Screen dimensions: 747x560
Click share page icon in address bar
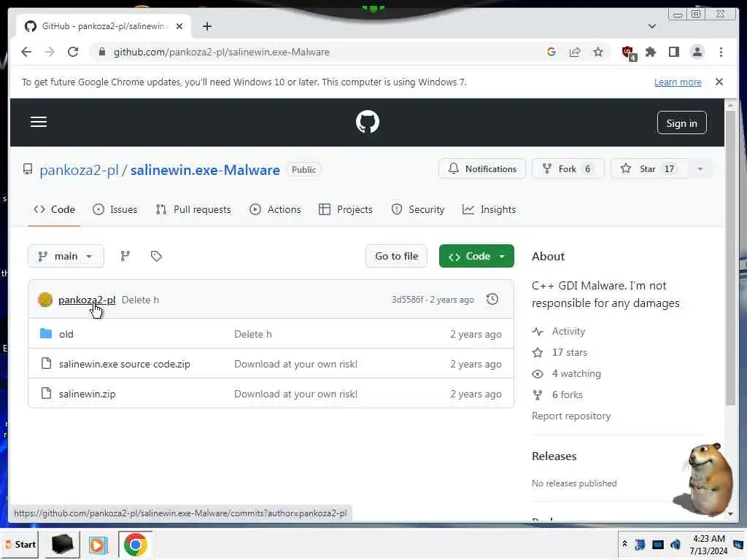(x=575, y=52)
